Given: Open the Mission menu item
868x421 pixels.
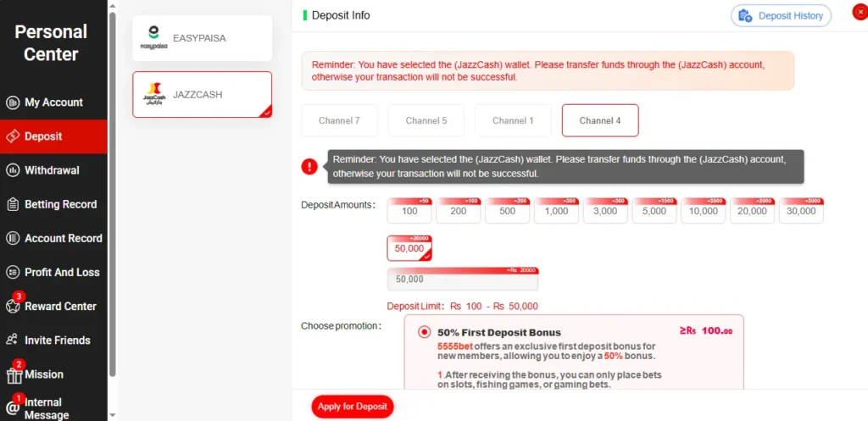Looking at the screenshot, I should tap(53, 374).
